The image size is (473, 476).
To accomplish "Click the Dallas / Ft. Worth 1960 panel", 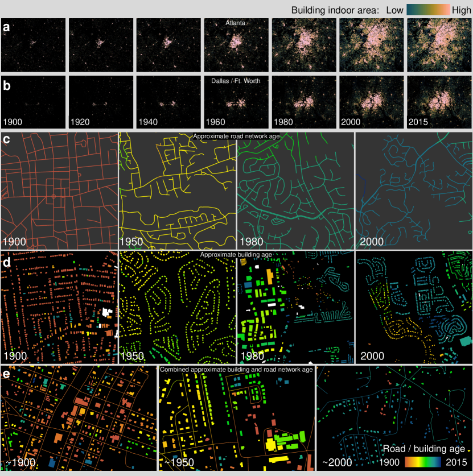I will tap(236, 102).
